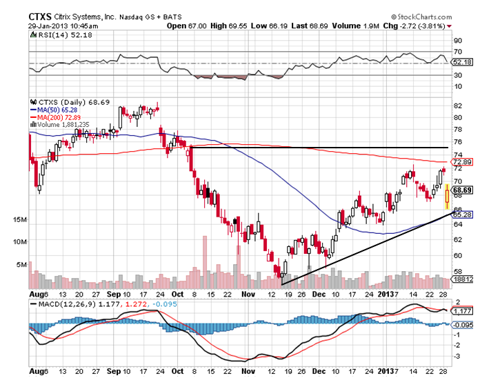480x378 pixels.
Task: Click the volume bars icon in legend
Action: [33, 125]
